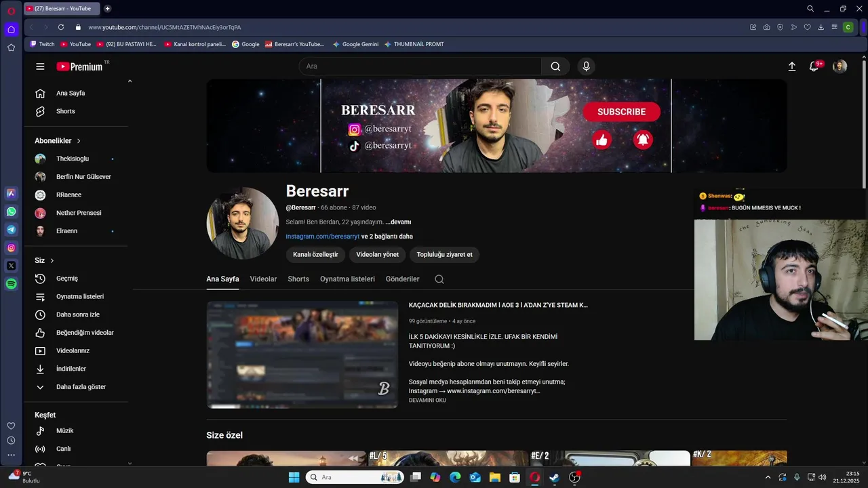Open the YouTube guide hamburger menu
Image resolution: width=868 pixels, height=488 pixels.
(40, 66)
